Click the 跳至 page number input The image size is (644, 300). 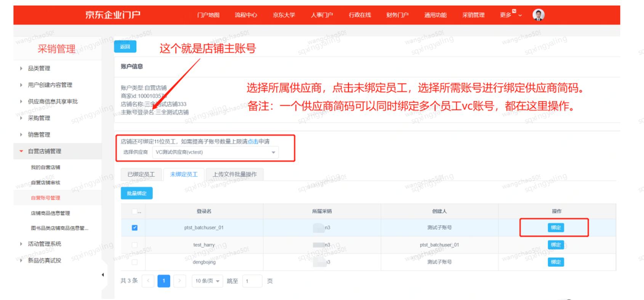[x=252, y=281]
